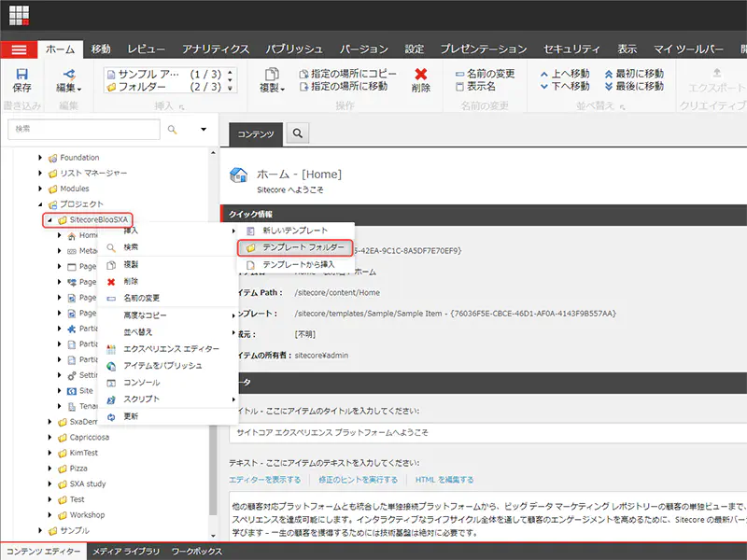The height and width of the screenshot is (560, 747).
Task: Click the Home item house icon in header
Action: click(238, 175)
